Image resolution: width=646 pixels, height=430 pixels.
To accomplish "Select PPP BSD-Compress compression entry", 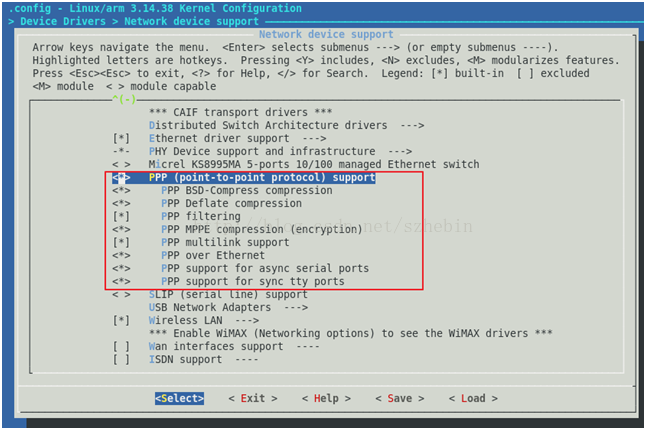I will pyautogui.click(x=247, y=190).
